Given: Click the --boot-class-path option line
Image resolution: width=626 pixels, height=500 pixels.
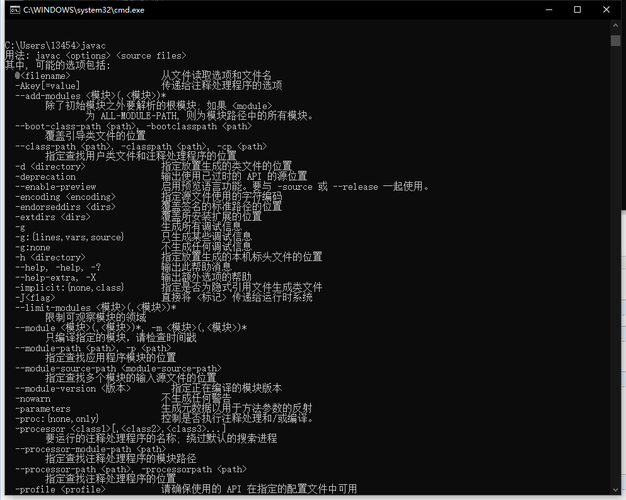Looking at the screenshot, I should 133,126.
